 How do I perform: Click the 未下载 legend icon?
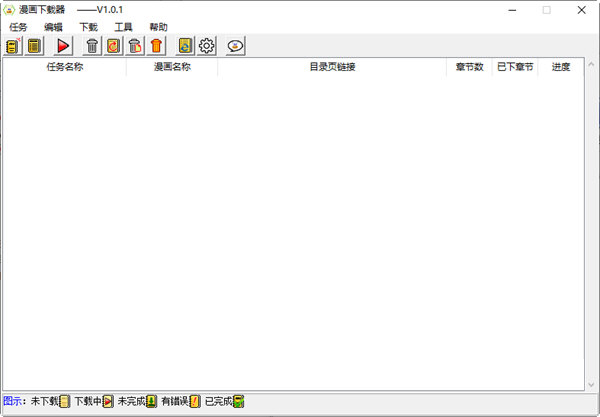(65, 401)
